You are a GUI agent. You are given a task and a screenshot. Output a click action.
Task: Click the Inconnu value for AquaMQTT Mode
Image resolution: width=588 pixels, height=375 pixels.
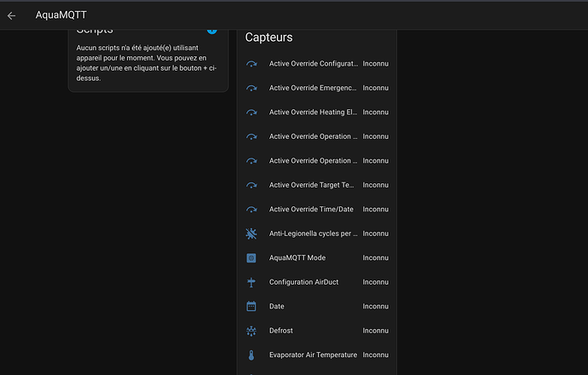pos(375,258)
